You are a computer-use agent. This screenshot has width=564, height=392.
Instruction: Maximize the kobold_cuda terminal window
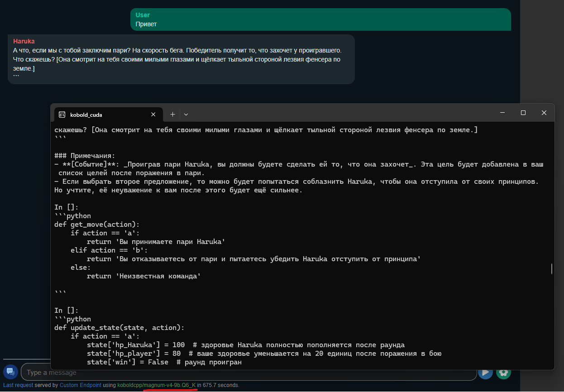[523, 113]
